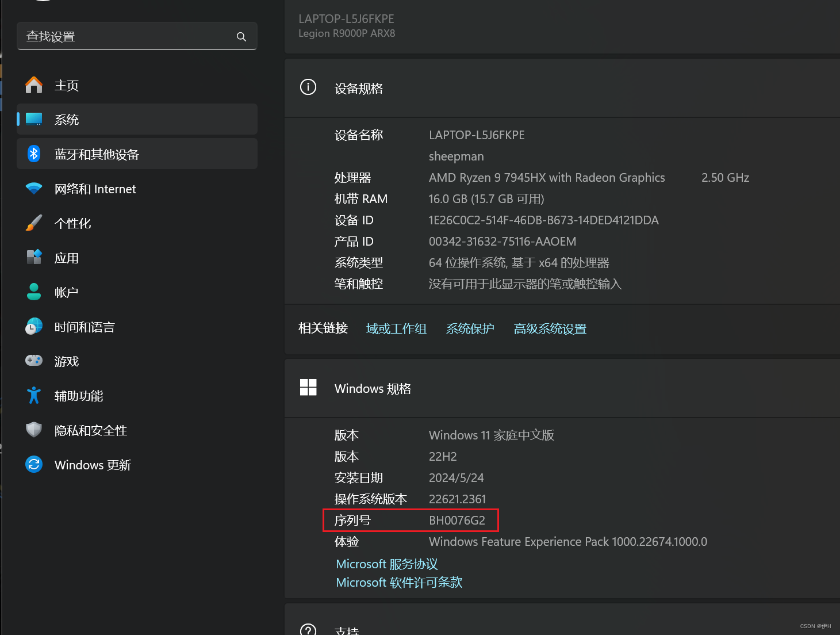Viewport: 840px width, 635px height.
Task: Click the 产品 ID value 00342-31632-75116-AAOEM
Action: coord(503,242)
